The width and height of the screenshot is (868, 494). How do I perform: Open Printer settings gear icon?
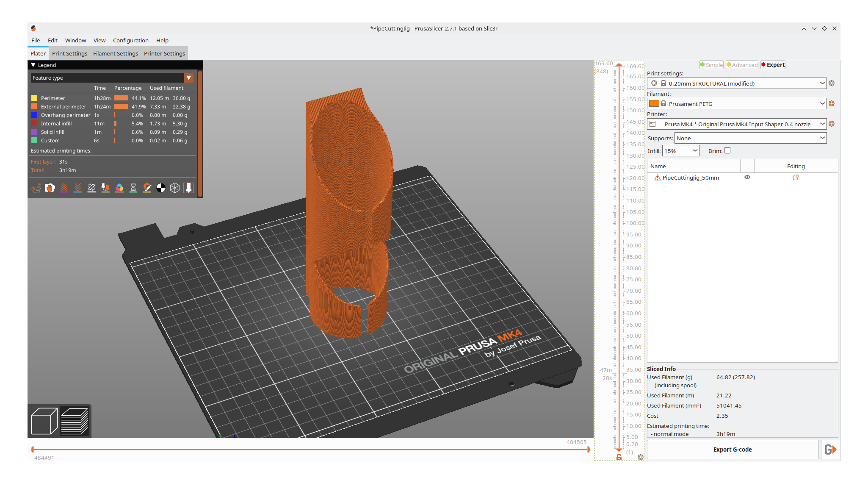(x=832, y=124)
